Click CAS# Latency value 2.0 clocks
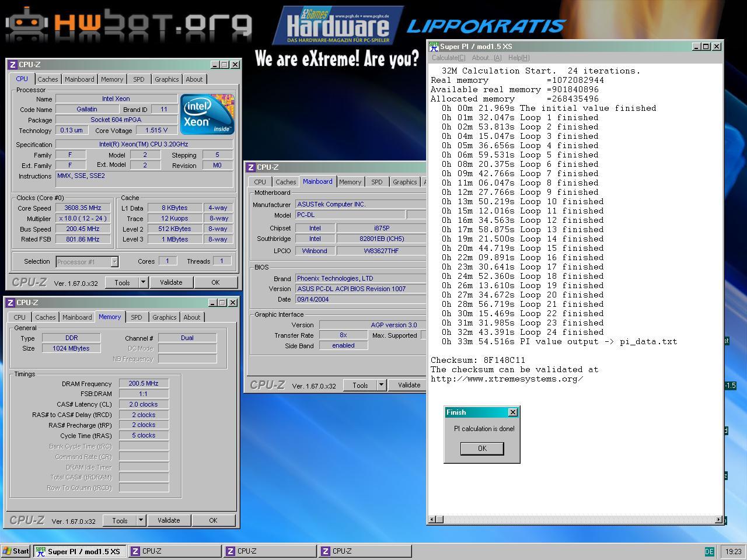The width and height of the screenshot is (747, 560). (x=144, y=404)
